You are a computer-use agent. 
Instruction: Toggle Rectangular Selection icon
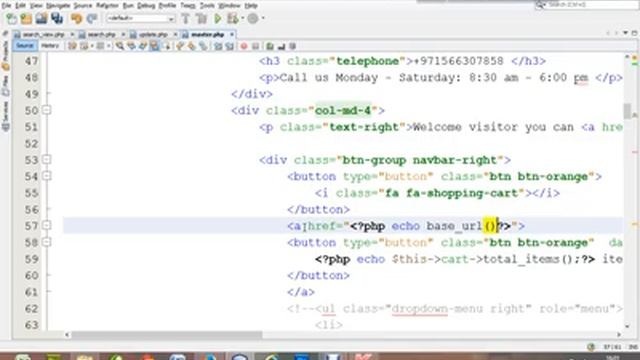tap(167, 46)
